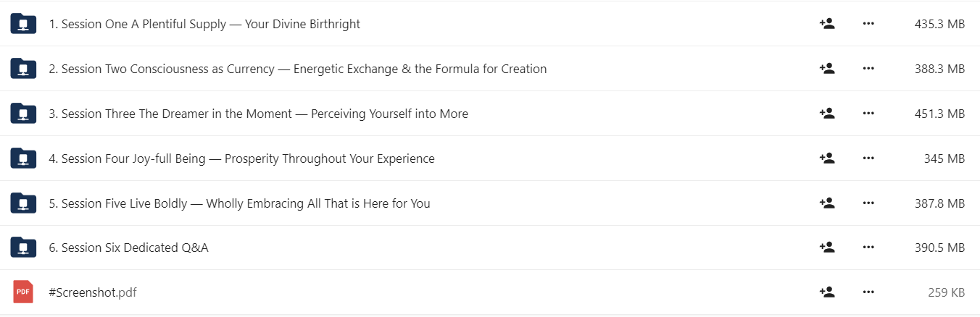
Task: Select Session Five Live Boldly folder name
Action: (240, 203)
